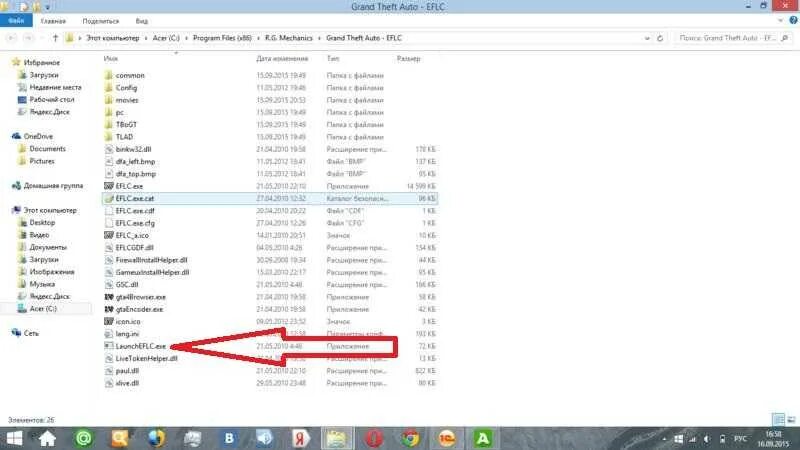Select the gtaEncoder.exe icon
Screen dimensions: 800x450
point(109,309)
